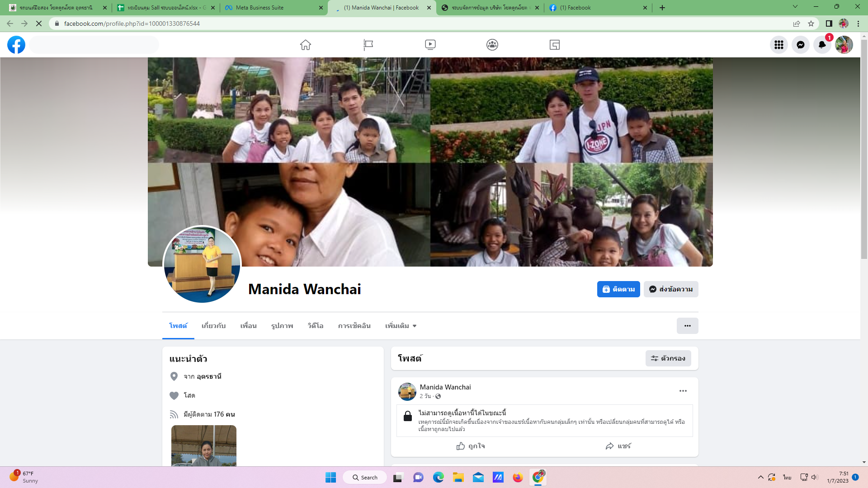
Task: Open Firefox from the Windows taskbar
Action: 518,478
